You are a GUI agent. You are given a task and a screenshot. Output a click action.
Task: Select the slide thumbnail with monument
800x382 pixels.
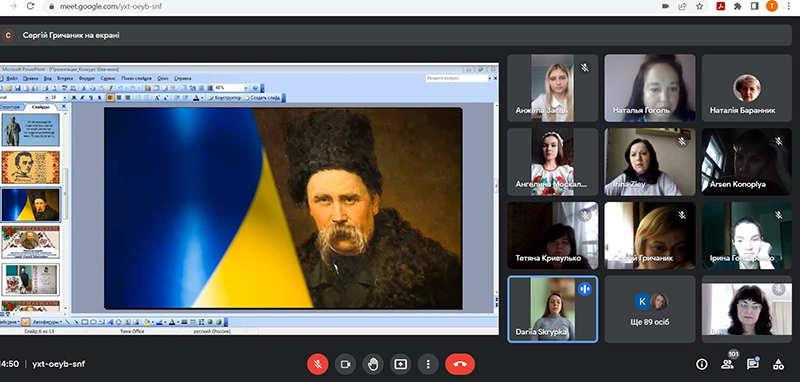coord(31,130)
